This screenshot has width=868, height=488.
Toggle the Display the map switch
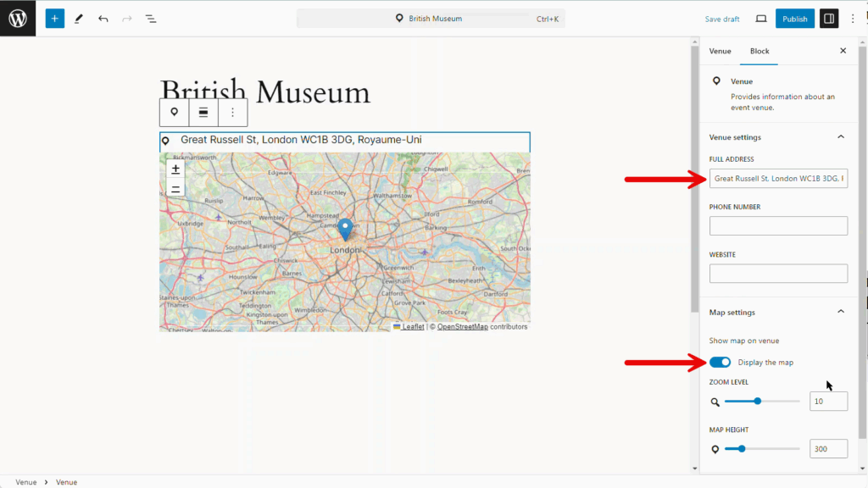click(x=721, y=363)
